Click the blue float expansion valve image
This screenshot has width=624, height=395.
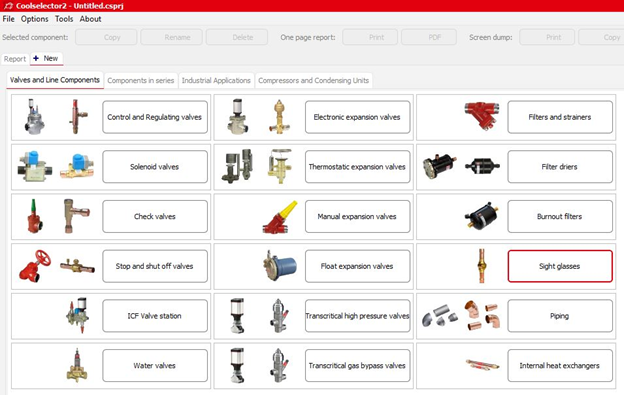[280, 266]
